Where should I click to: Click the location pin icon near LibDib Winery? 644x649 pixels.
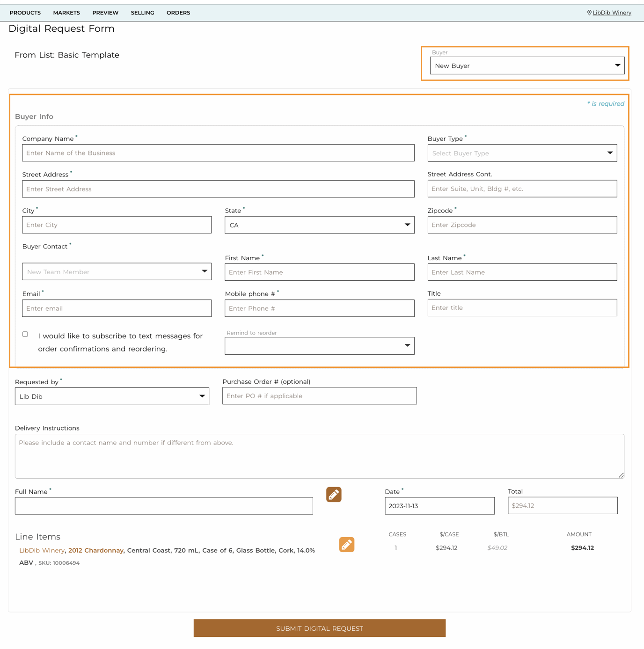[x=589, y=13]
